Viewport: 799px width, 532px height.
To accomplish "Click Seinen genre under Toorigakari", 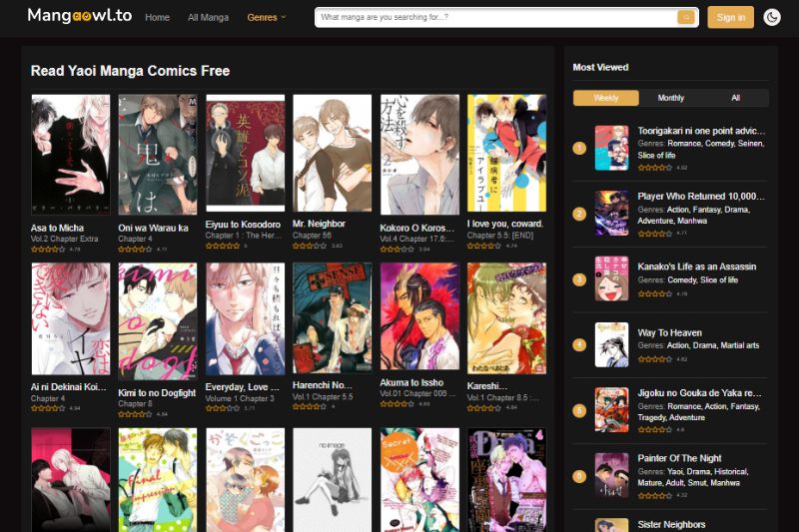I will pos(750,144).
